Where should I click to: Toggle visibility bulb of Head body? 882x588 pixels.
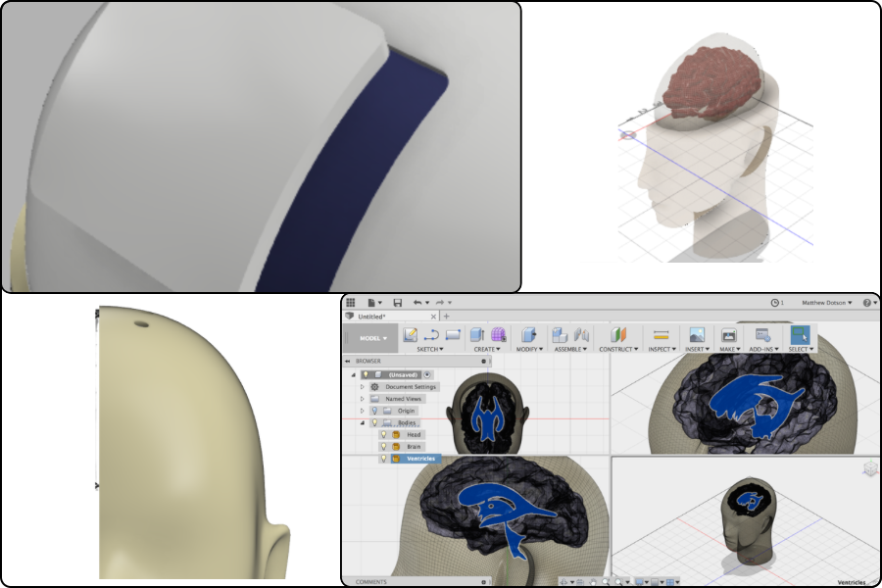click(383, 434)
